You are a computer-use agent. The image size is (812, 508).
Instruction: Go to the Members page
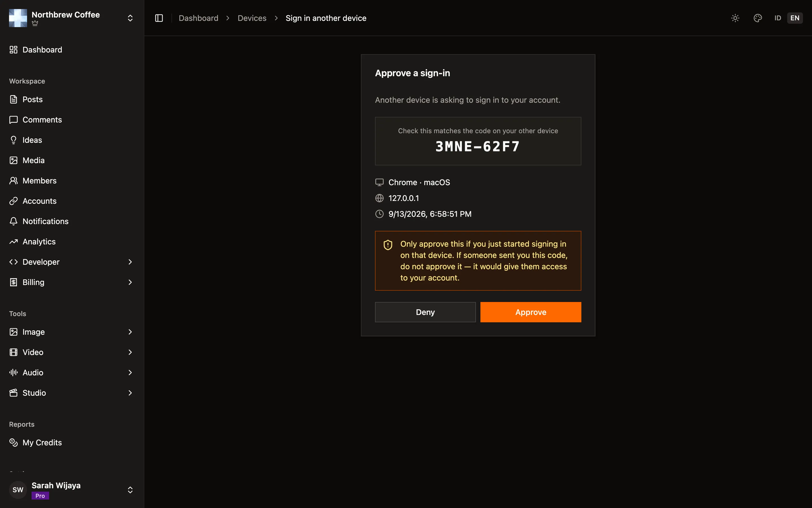[x=72, y=181]
